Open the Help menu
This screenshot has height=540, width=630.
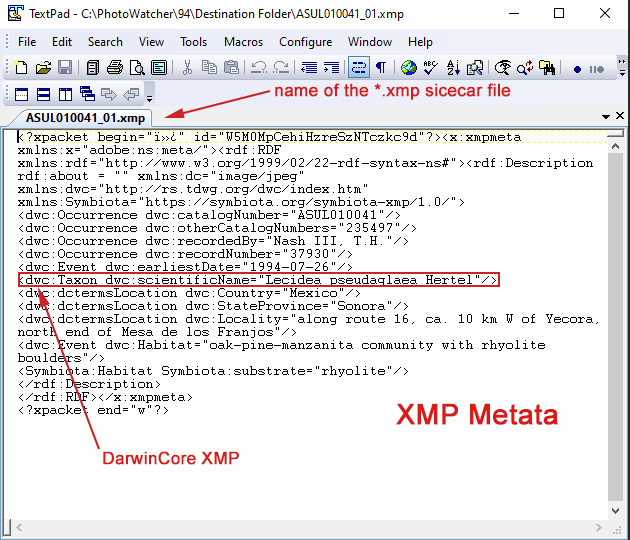pyautogui.click(x=420, y=42)
